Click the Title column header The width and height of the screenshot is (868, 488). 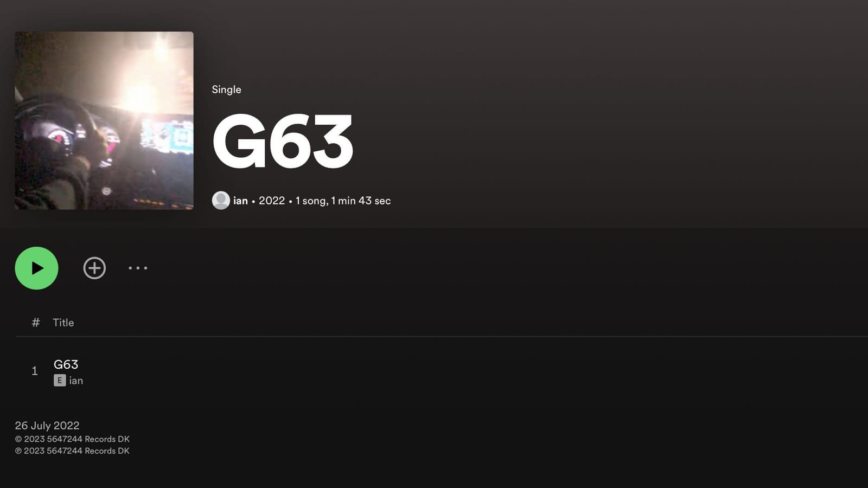tap(63, 323)
